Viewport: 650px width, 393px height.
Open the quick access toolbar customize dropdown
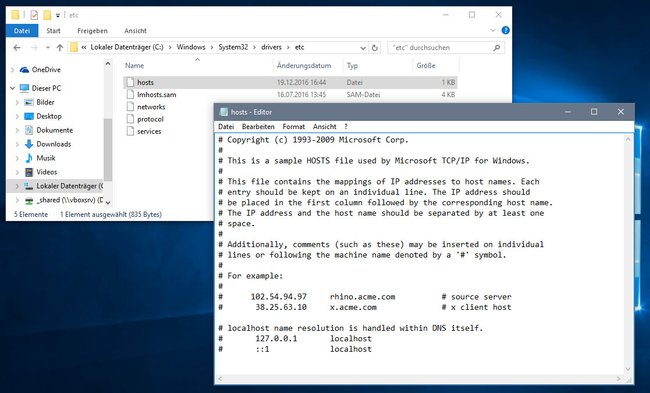point(58,15)
